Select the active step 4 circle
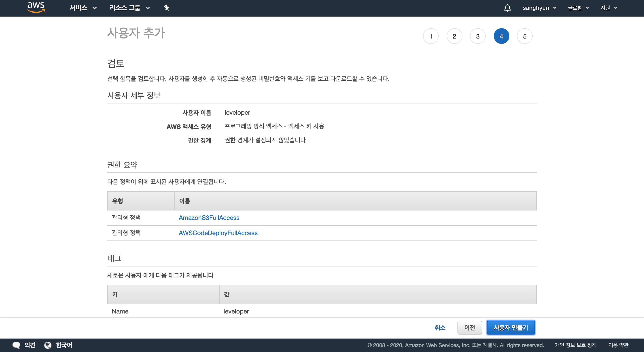The image size is (644, 352). 501,36
